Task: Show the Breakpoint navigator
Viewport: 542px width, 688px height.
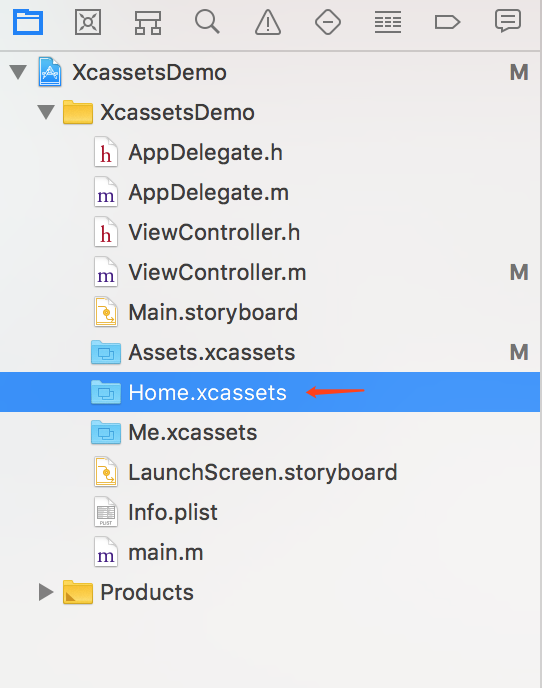Action: click(x=447, y=22)
